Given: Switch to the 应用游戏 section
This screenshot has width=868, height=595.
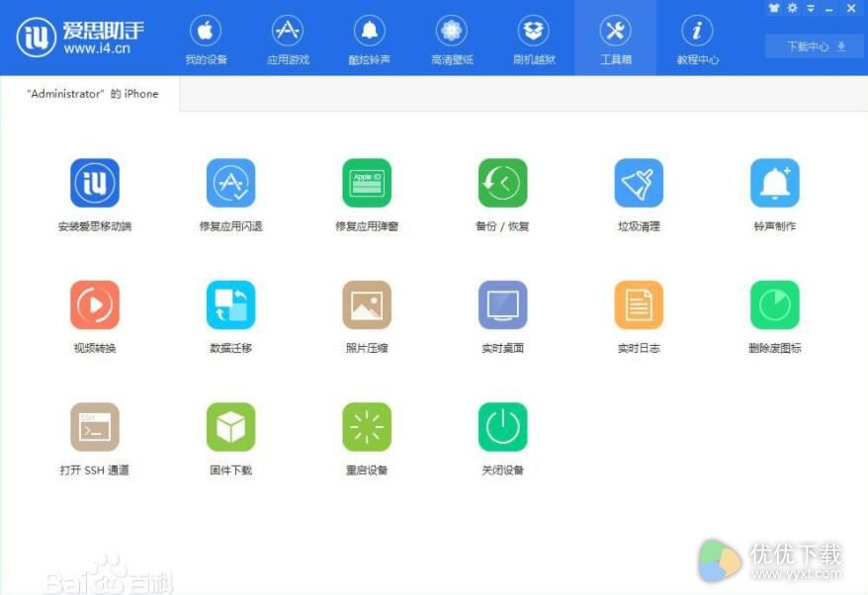Looking at the screenshot, I should click(288, 39).
